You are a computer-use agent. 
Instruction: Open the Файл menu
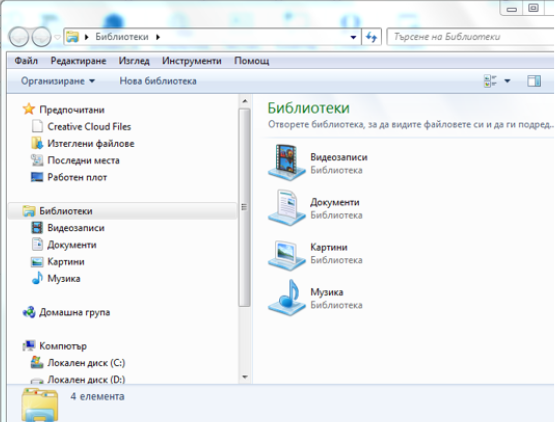click(x=26, y=61)
